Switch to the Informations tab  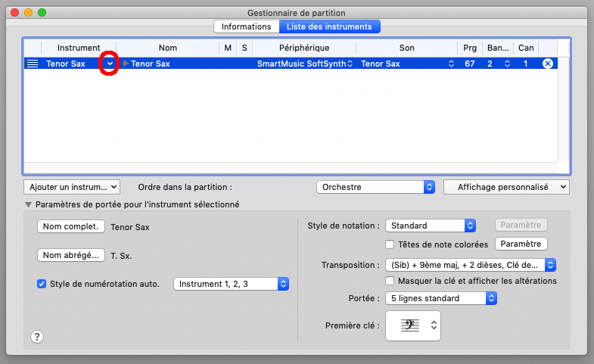point(246,26)
